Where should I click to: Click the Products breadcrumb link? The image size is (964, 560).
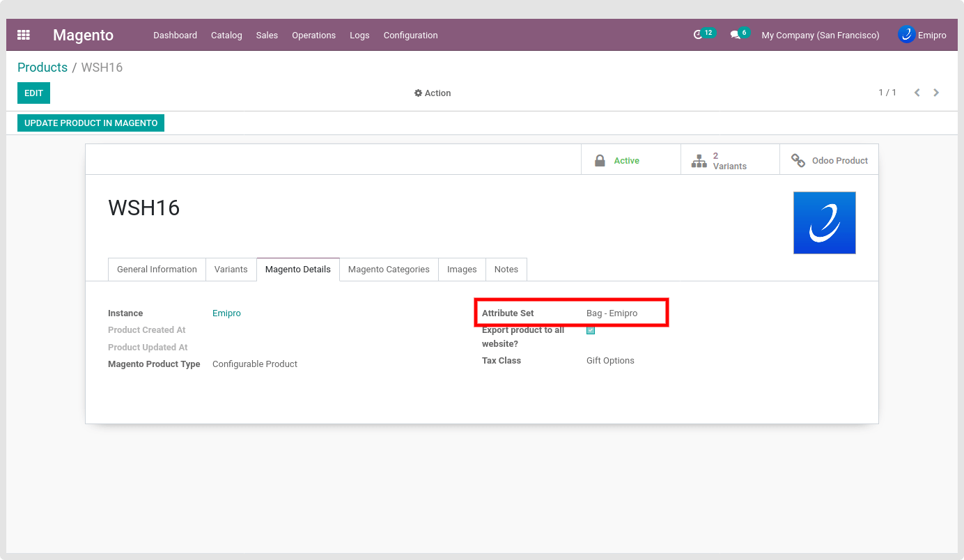click(x=42, y=68)
